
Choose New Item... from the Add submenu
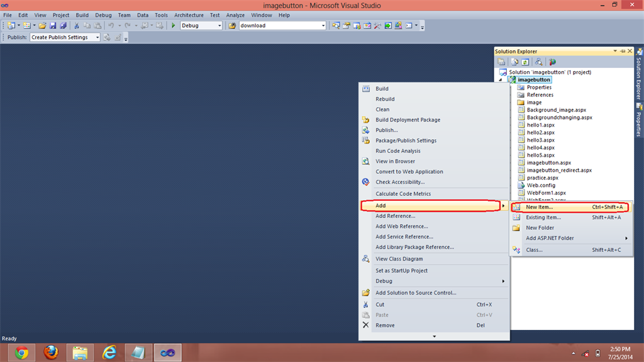(x=571, y=207)
